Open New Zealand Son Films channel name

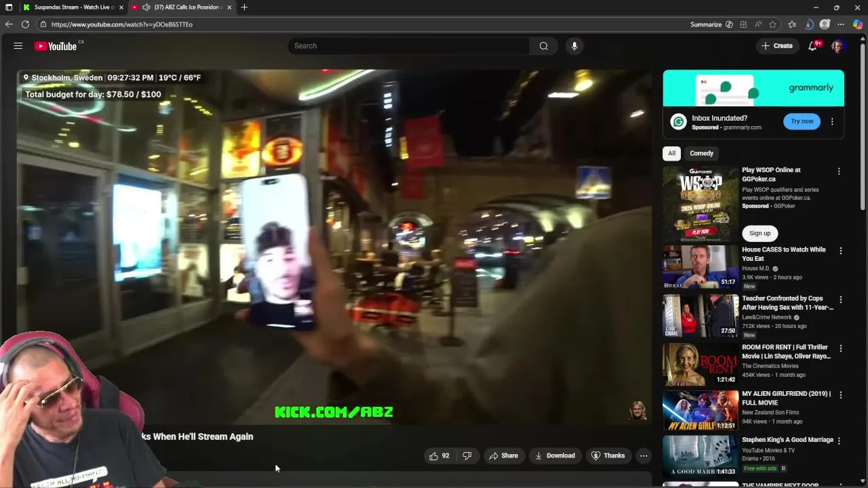[x=770, y=412]
